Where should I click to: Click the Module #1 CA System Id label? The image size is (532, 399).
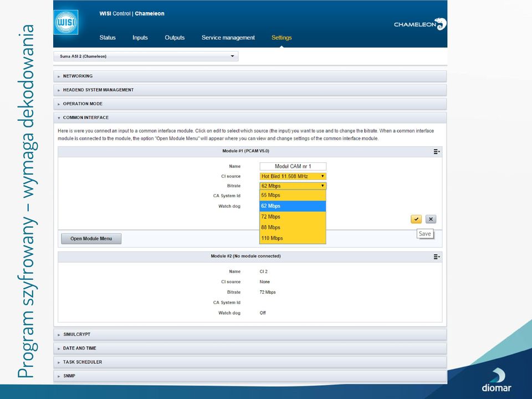click(227, 196)
